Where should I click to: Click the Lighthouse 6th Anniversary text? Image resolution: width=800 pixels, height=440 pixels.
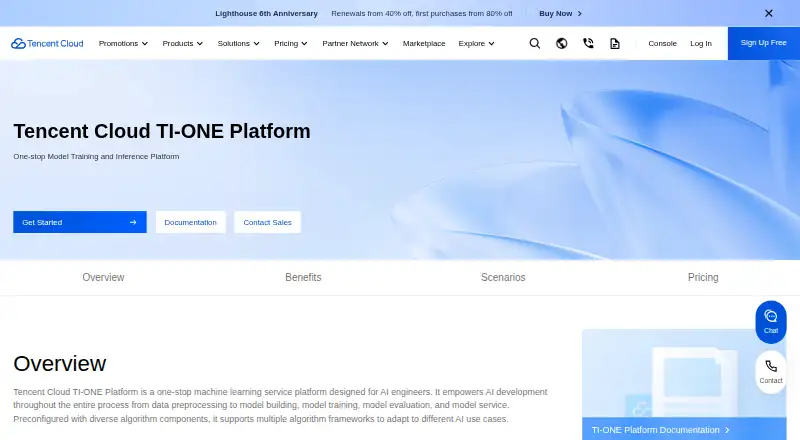click(x=266, y=13)
